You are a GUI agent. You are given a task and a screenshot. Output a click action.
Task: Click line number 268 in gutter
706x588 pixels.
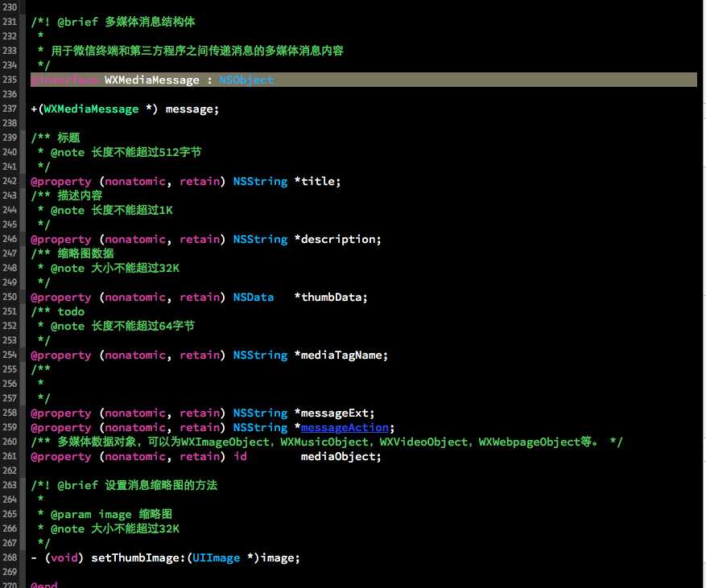click(x=10, y=557)
